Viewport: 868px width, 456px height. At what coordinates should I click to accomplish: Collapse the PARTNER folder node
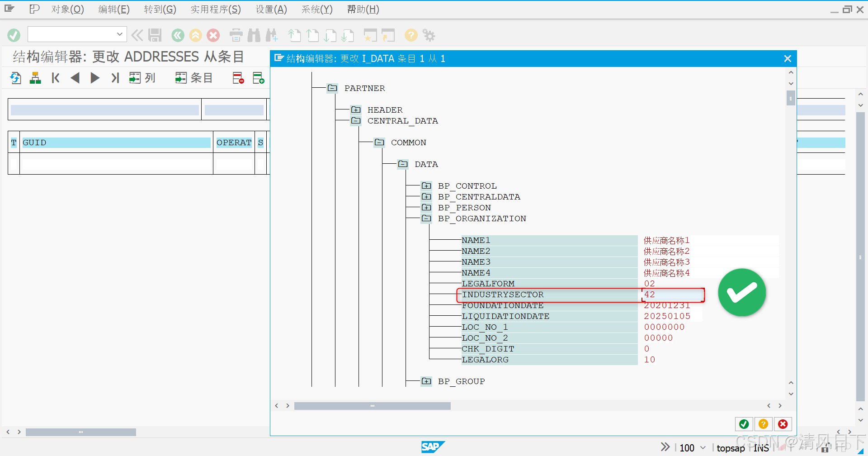(332, 88)
